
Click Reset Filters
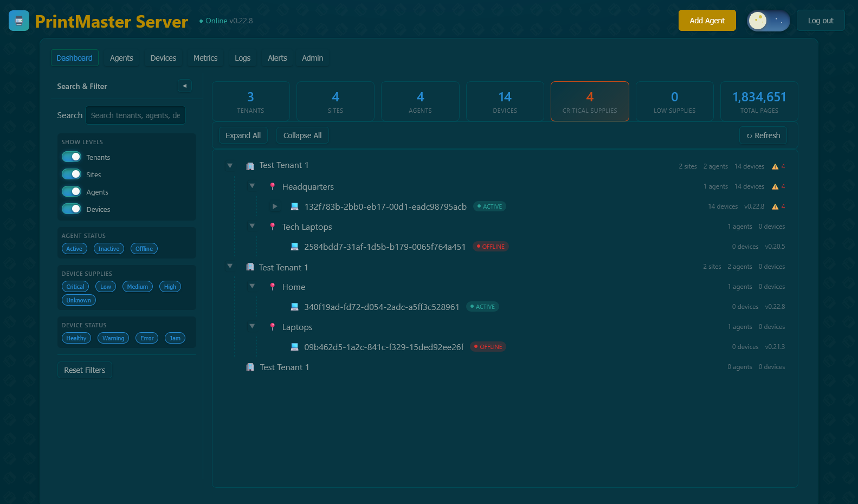pyautogui.click(x=85, y=370)
